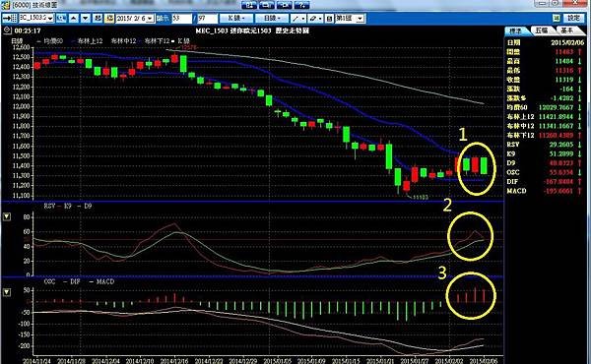
Task: Open the 第1組 group dropdown
Action: point(350,18)
